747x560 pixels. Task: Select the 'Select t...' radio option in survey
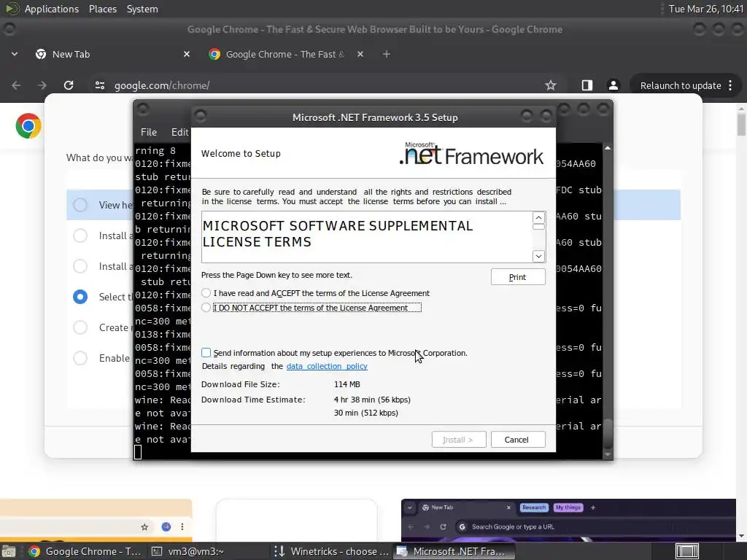tap(80, 297)
